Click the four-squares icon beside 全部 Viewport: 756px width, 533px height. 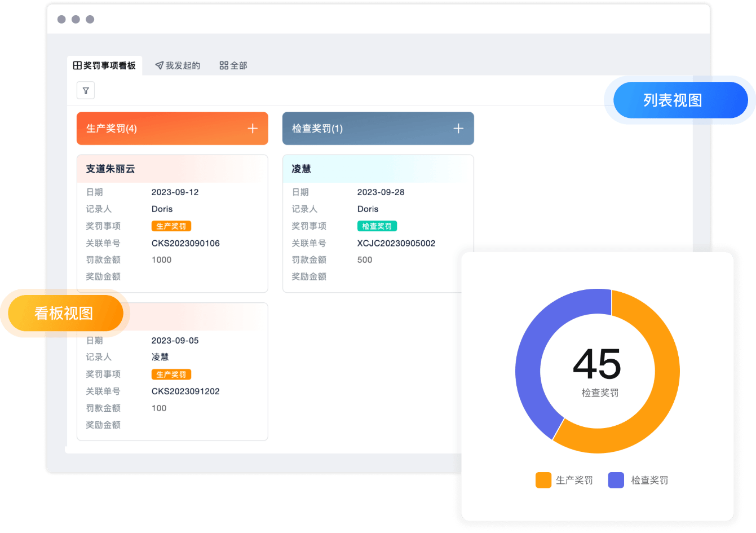(x=224, y=65)
